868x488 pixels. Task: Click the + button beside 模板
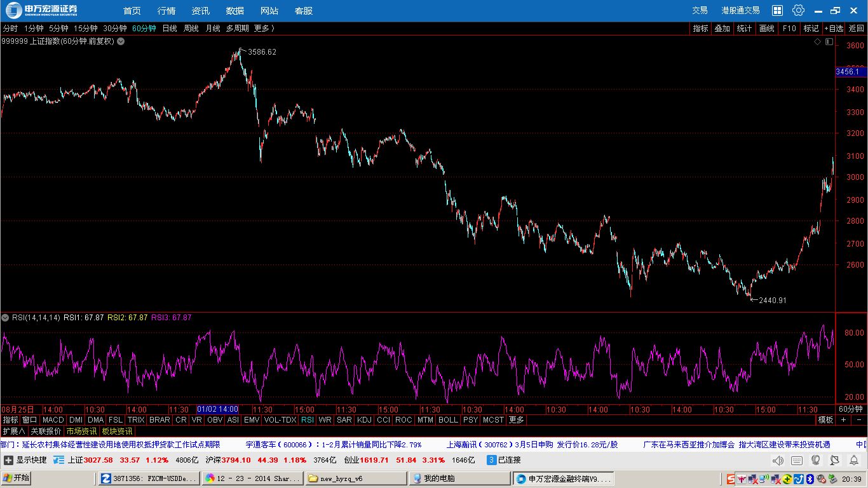844,420
